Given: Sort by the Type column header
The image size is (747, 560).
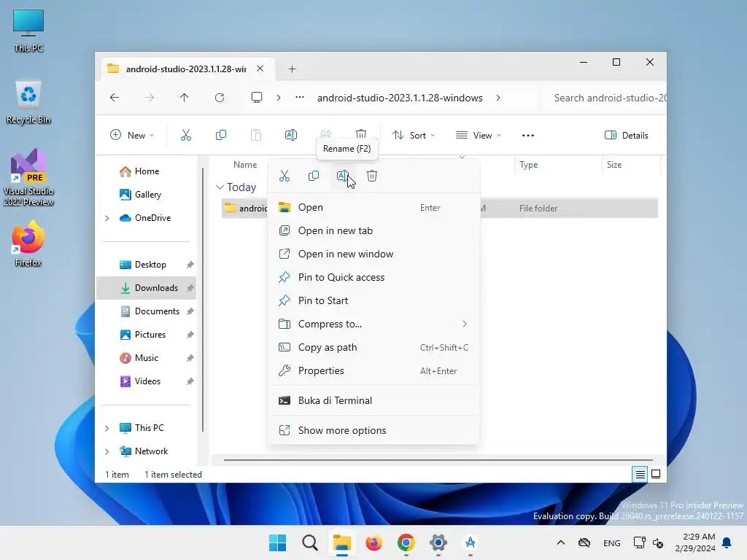Looking at the screenshot, I should click(528, 165).
